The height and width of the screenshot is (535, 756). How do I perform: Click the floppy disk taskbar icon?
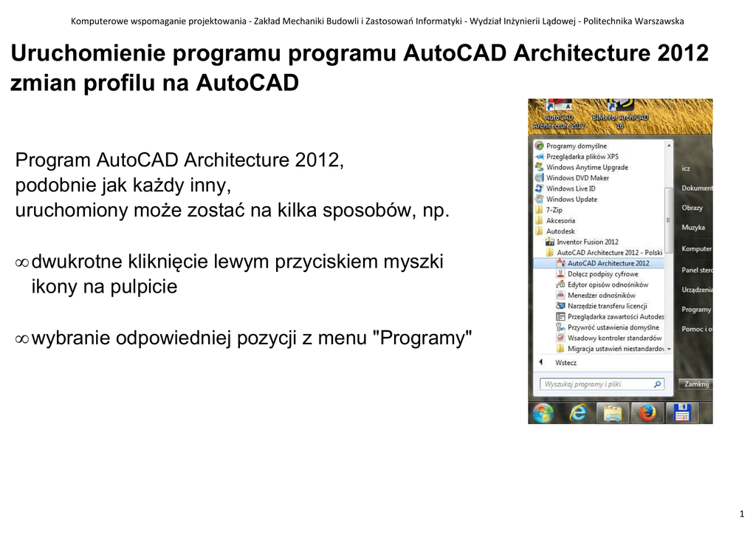point(681,413)
